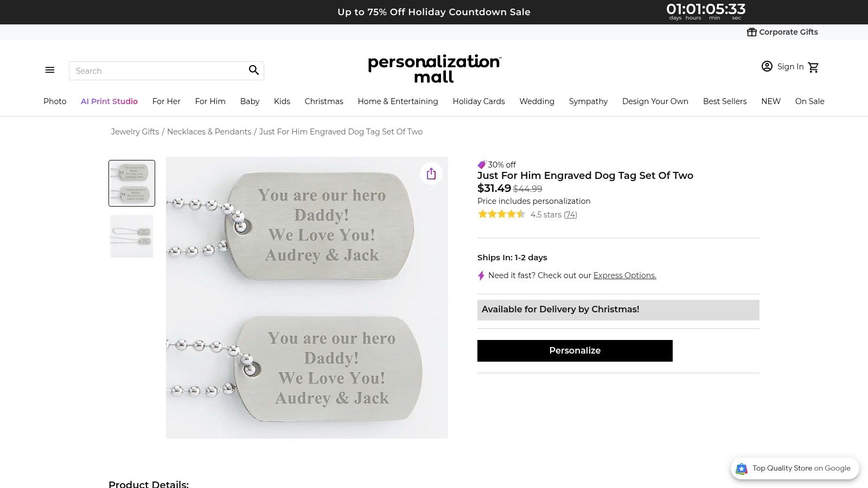
Task: Open the Christmas category
Action: click(x=324, y=101)
